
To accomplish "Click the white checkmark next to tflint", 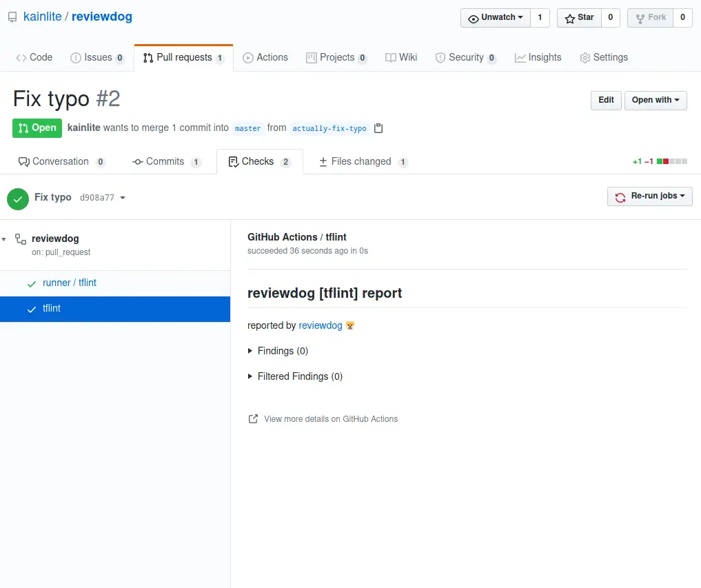I will pos(31,309).
